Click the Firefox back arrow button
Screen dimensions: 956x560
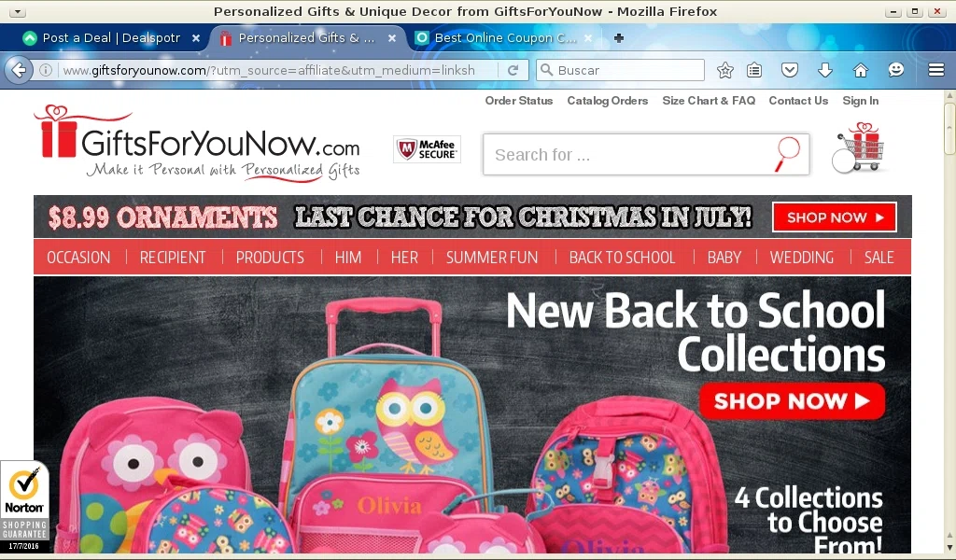coord(19,70)
